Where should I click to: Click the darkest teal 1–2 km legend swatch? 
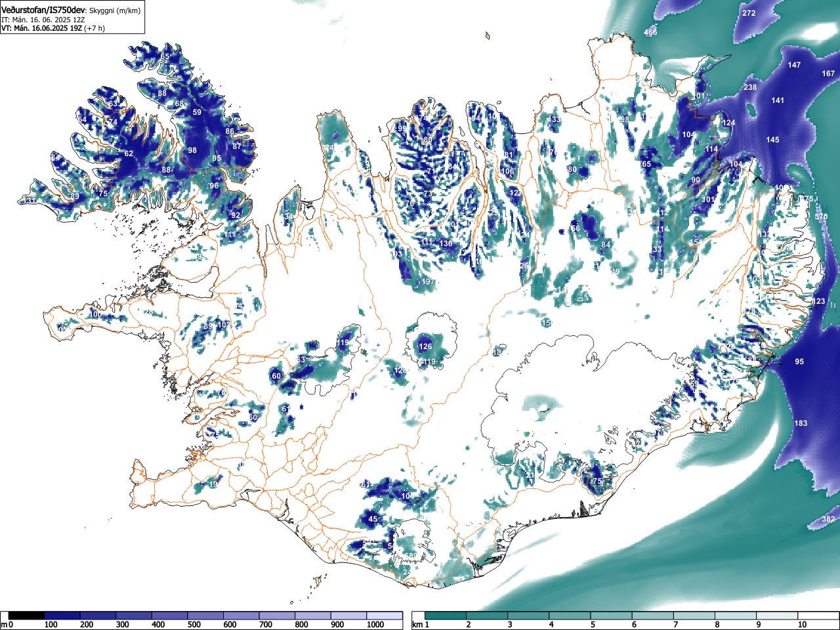(446, 616)
